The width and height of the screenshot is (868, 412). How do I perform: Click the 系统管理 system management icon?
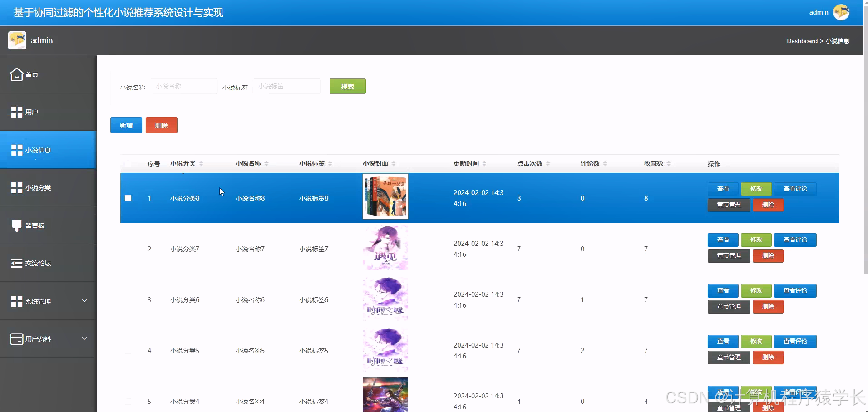click(16, 301)
